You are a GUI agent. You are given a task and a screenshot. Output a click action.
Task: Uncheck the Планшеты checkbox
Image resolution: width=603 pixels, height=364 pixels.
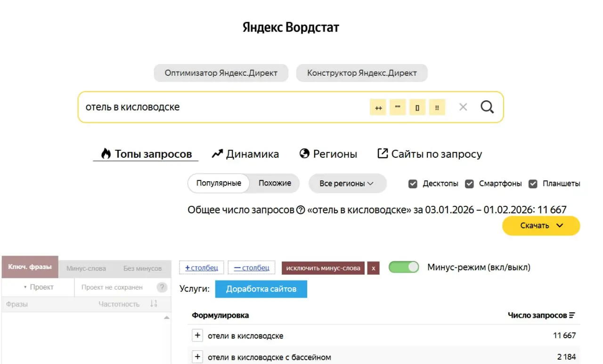point(533,184)
